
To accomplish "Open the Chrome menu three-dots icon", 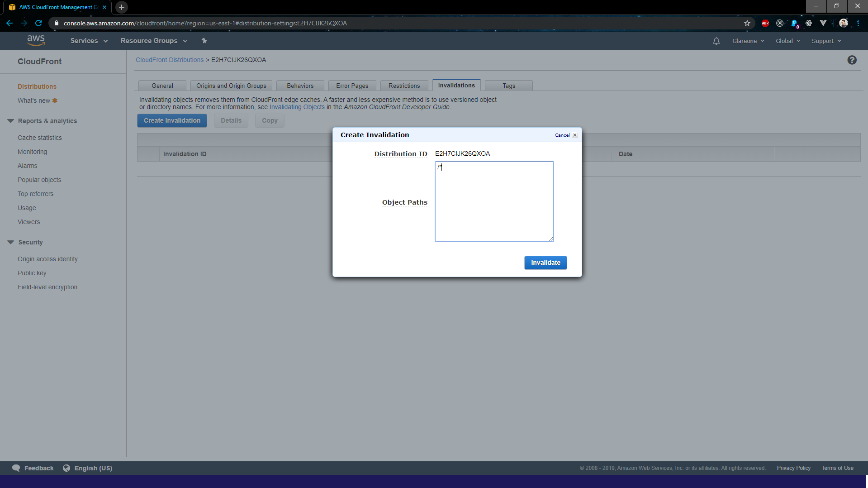I will point(858,23).
